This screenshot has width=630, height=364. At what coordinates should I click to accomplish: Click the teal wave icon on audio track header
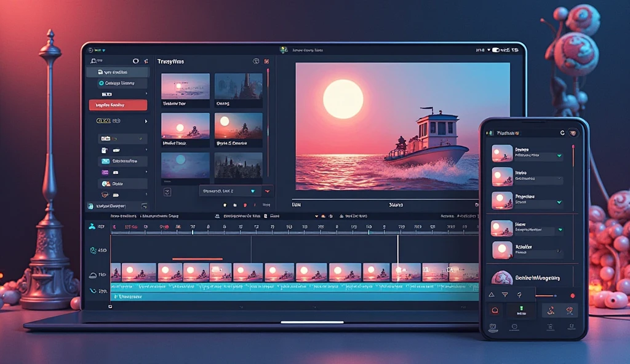point(93,290)
